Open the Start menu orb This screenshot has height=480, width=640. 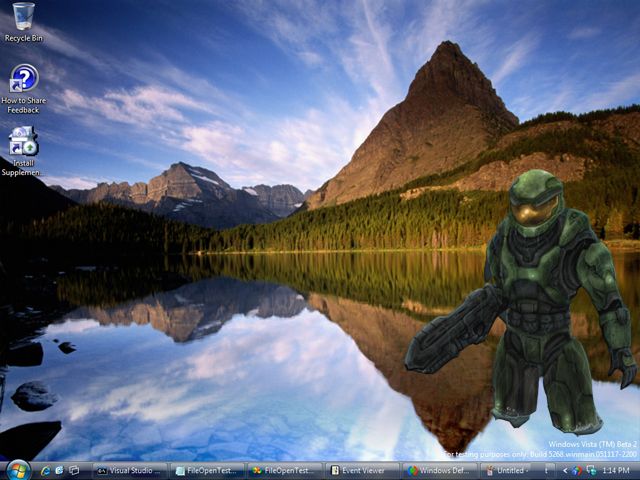18,470
